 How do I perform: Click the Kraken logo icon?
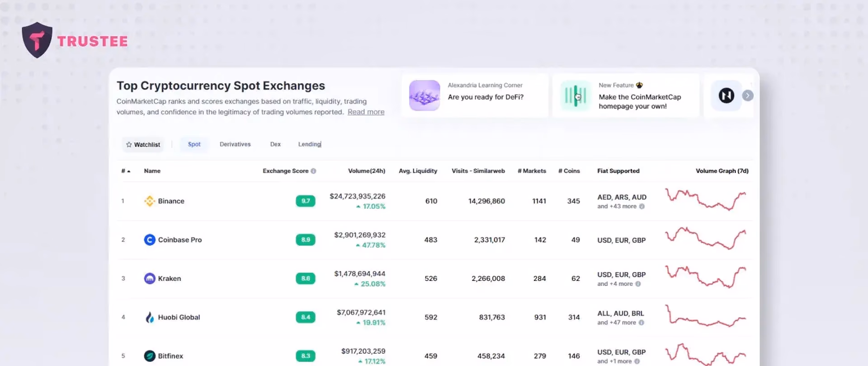pos(150,278)
